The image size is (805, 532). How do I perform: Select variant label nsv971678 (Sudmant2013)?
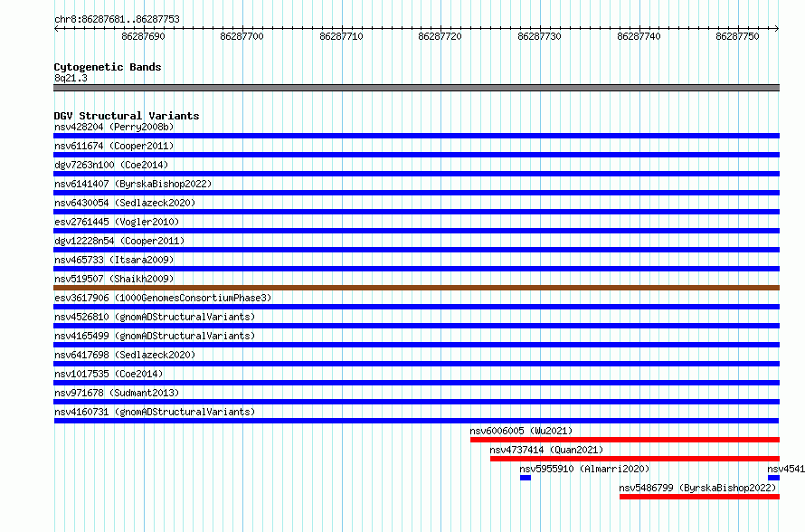coord(117,393)
